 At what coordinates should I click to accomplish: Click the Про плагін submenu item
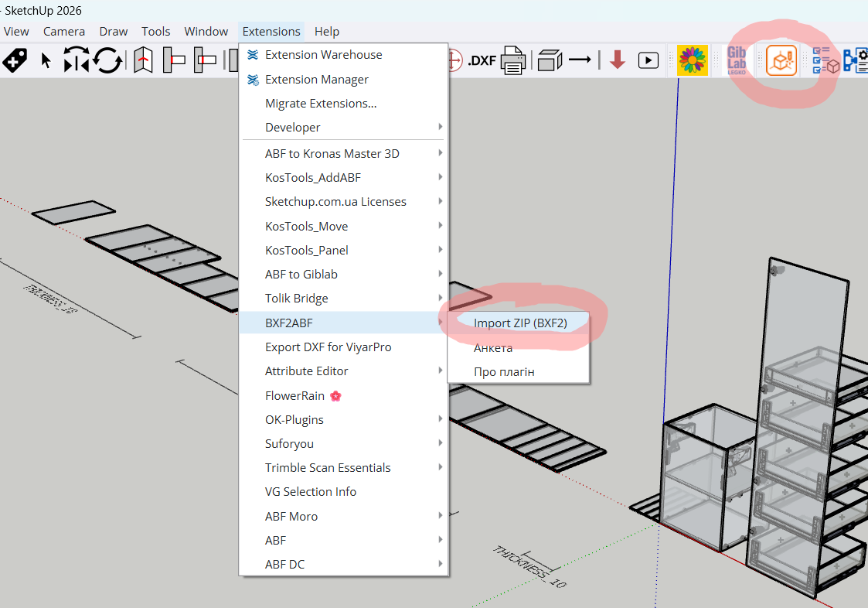(504, 372)
